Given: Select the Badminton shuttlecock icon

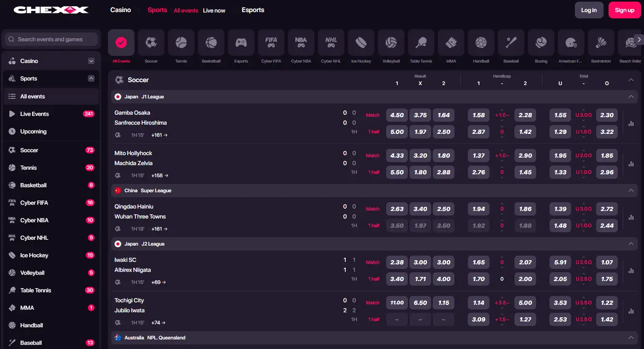Looking at the screenshot, I should pyautogui.click(x=601, y=43).
